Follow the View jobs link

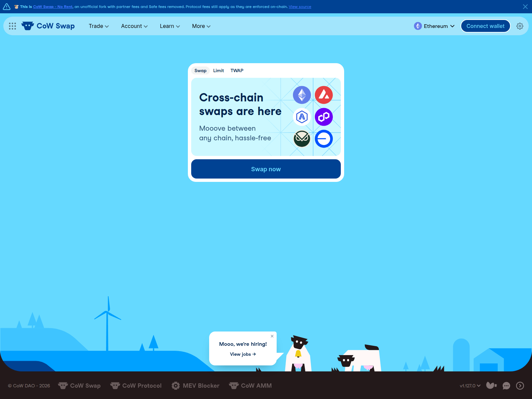(x=243, y=354)
